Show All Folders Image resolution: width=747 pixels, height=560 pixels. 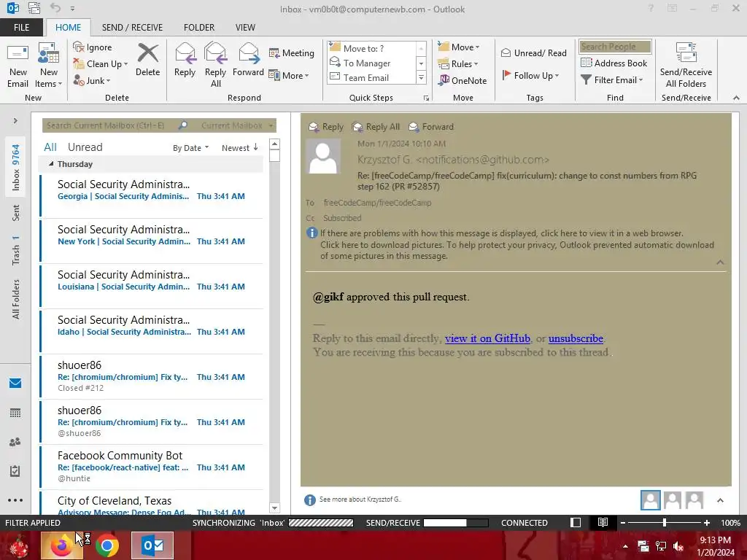pos(16,299)
